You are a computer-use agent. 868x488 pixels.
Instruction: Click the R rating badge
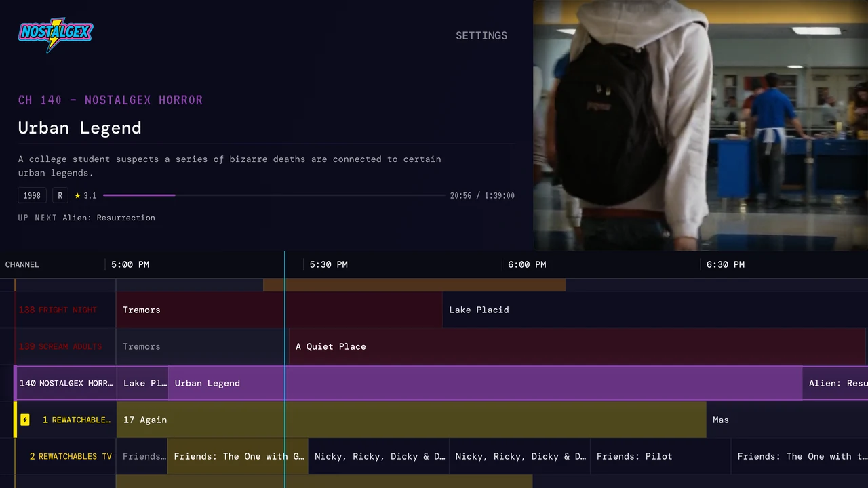click(x=60, y=195)
